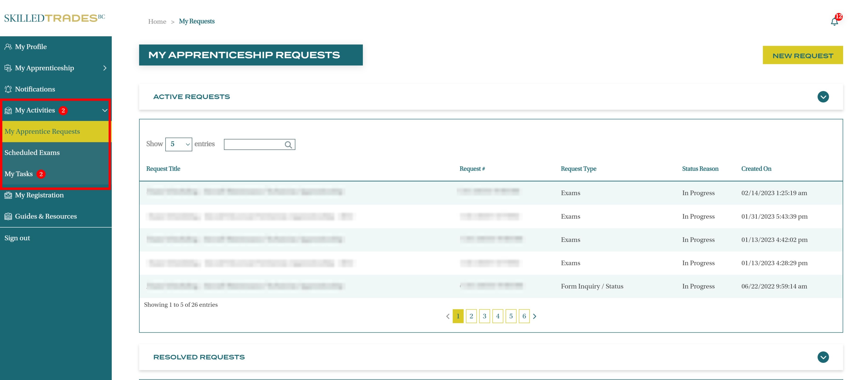The width and height of the screenshot is (868, 380).
Task: Collapse the My Activities menu chevron
Action: (x=105, y=110)
